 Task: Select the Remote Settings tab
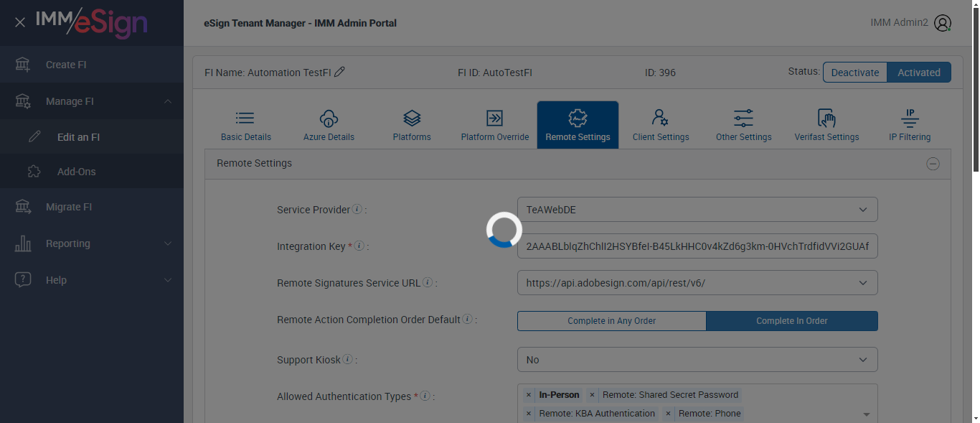pos(578,125)
